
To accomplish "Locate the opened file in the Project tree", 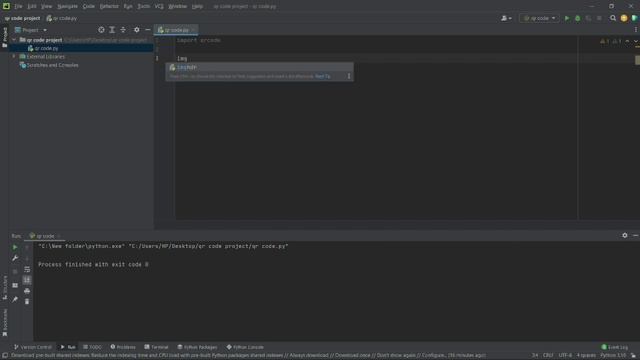I will click(x=101, y=30).
